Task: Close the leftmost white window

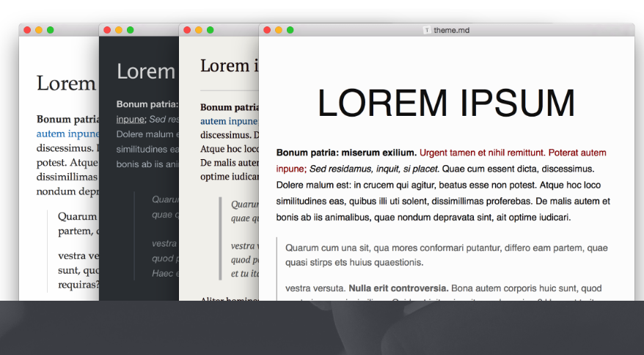Action: tap(27, 30)
